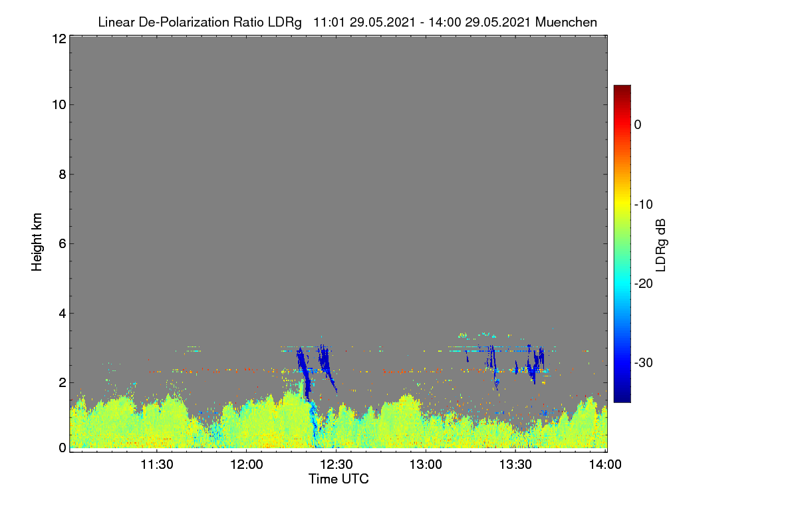Click the dark blue streak near 12:20 in the plot
798x532 pixels.
click(305, 372)
